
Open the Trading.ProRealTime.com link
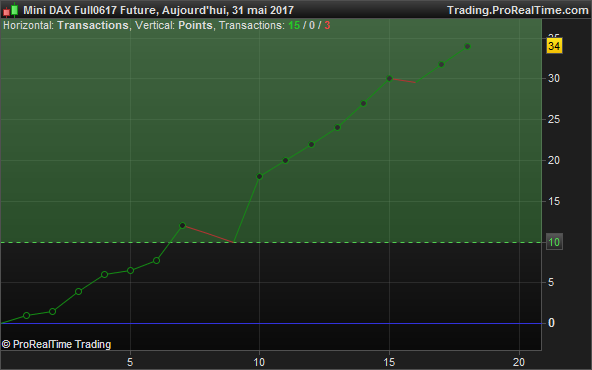518,10
